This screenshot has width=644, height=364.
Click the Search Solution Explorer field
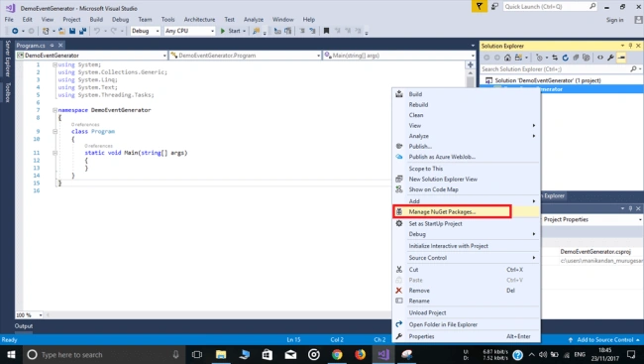pos(557,69)
